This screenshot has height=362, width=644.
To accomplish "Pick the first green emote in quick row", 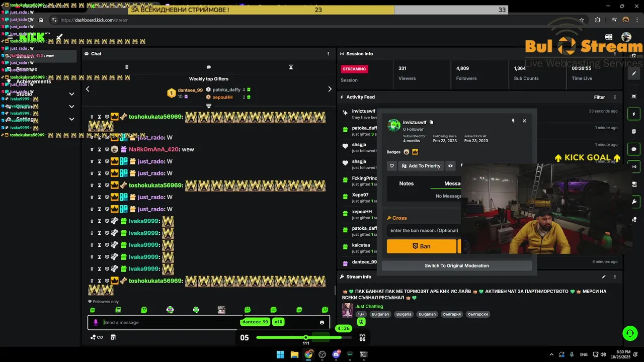I will (92, 310).
